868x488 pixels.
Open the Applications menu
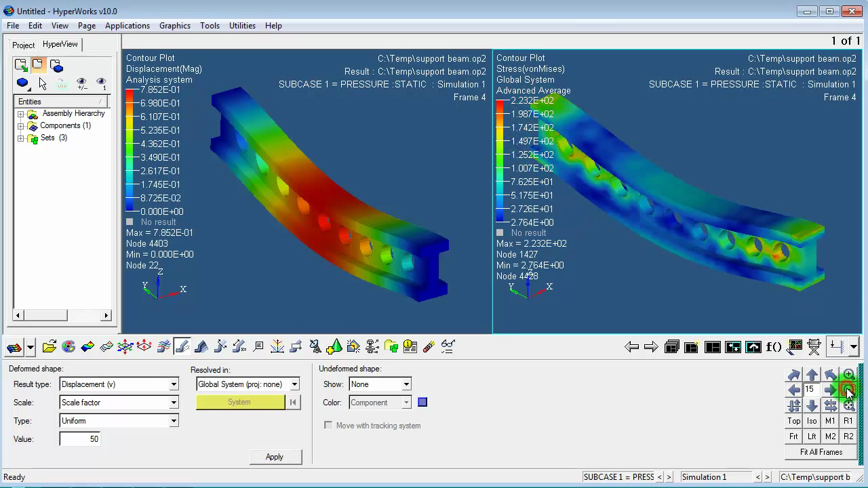(x=127, y=26)
